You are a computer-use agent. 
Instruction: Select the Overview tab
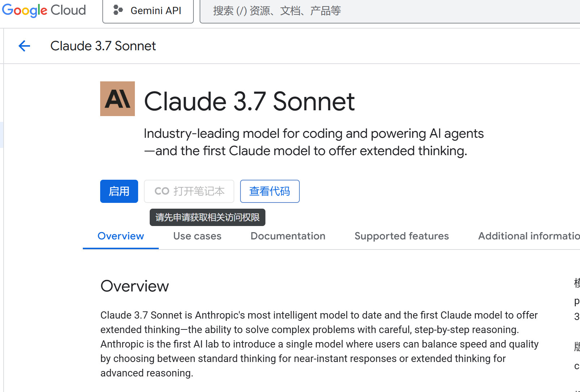[x=121, y=236]
